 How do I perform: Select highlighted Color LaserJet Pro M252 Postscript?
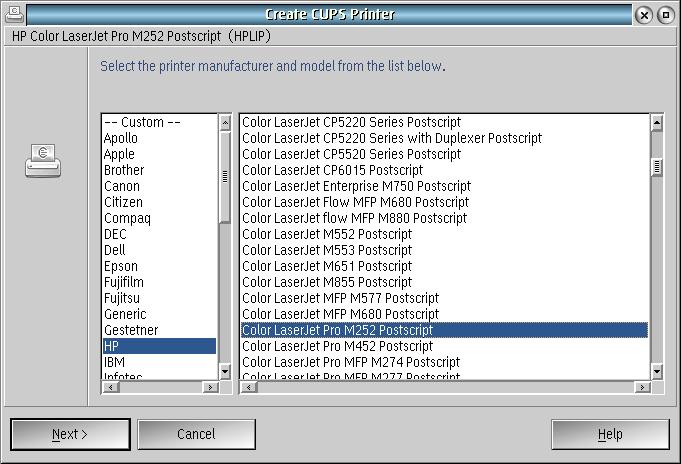click(x=444, y=330)
